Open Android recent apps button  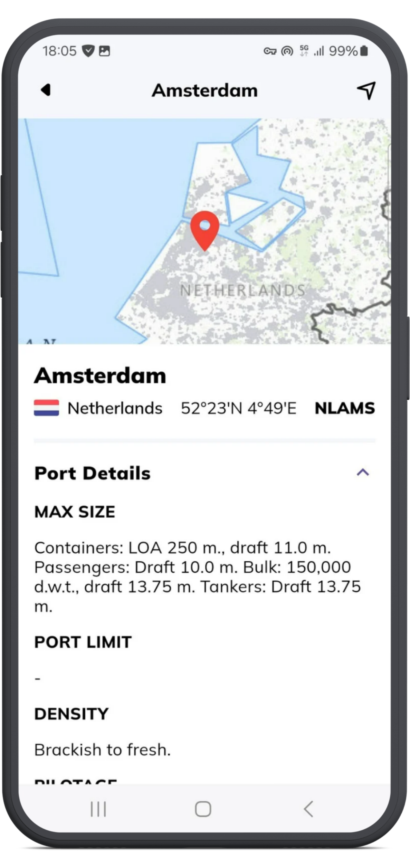(x=98, y=809)
